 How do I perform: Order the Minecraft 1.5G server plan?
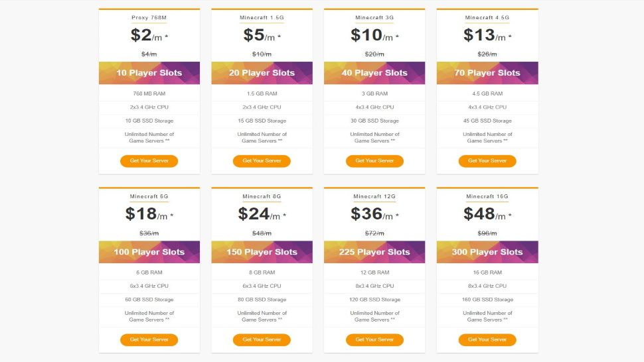click(x=262, y=161)
